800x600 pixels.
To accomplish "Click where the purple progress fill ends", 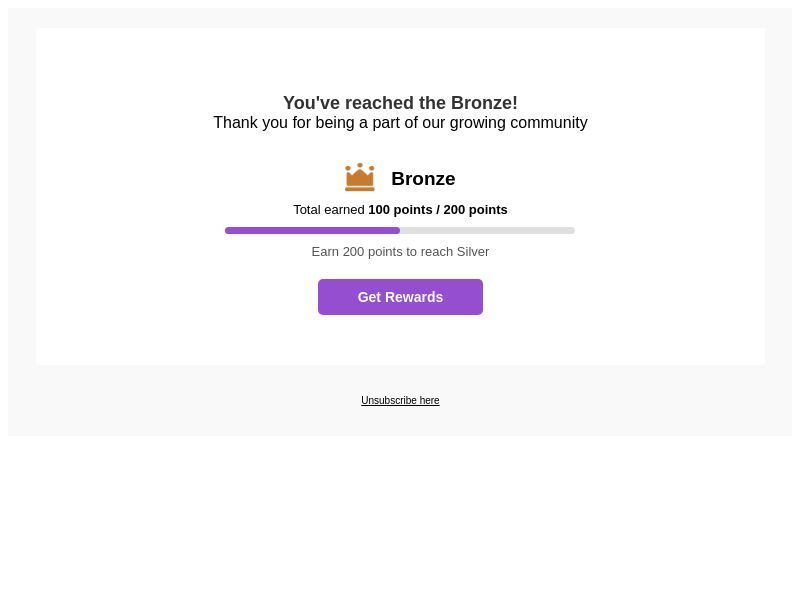I will (399, 231).
